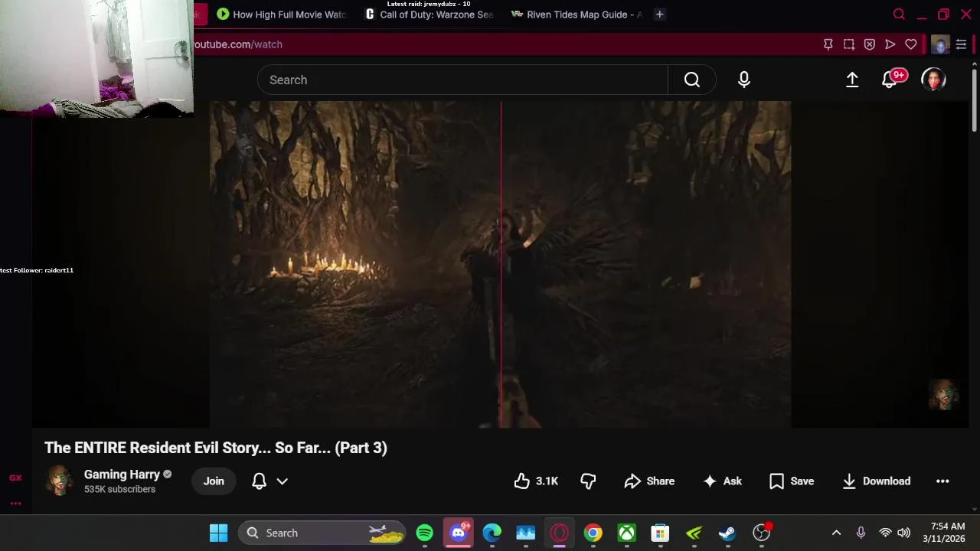
Task: Open NVIDIA app from the taskbar
Action: coord(694,533)
